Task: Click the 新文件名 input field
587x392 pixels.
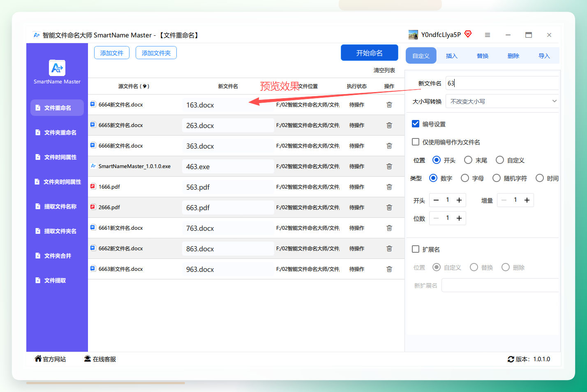Action: [502, 83]
